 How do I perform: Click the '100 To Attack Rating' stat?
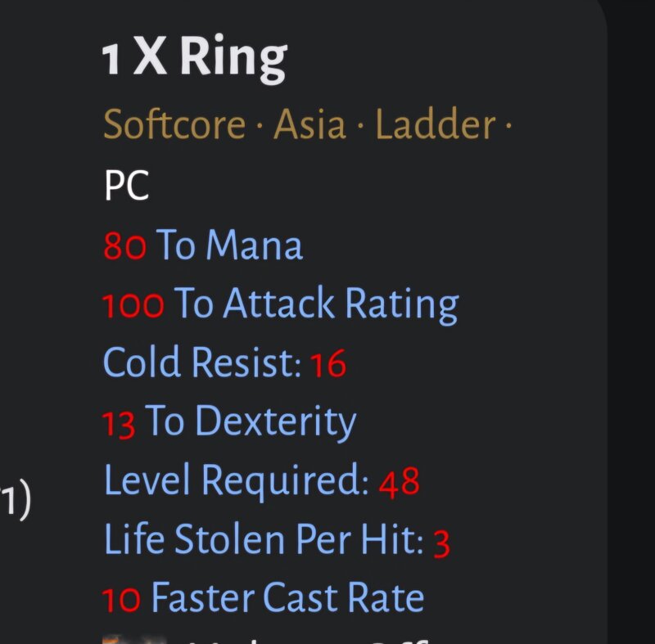pos(281,304)
